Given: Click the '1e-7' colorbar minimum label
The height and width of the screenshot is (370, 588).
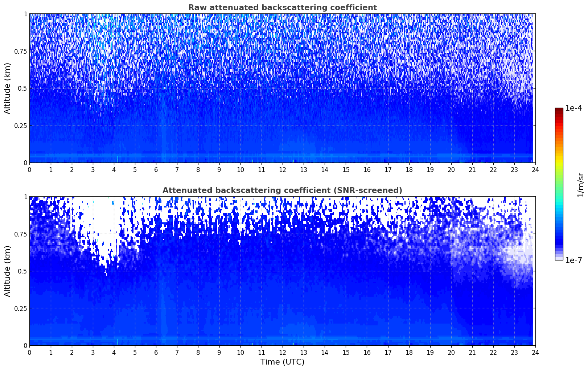Looking at the screenshot, I should [573, 260].
